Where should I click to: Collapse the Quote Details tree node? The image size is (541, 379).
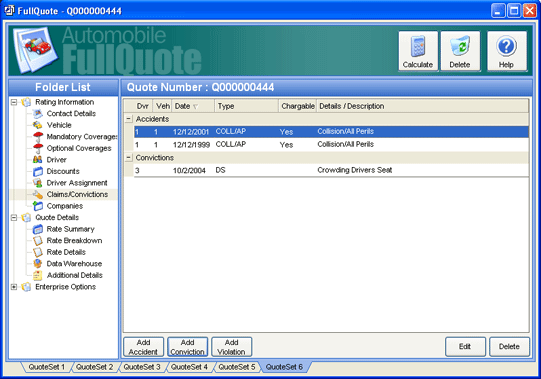click(x=14, y=217)
